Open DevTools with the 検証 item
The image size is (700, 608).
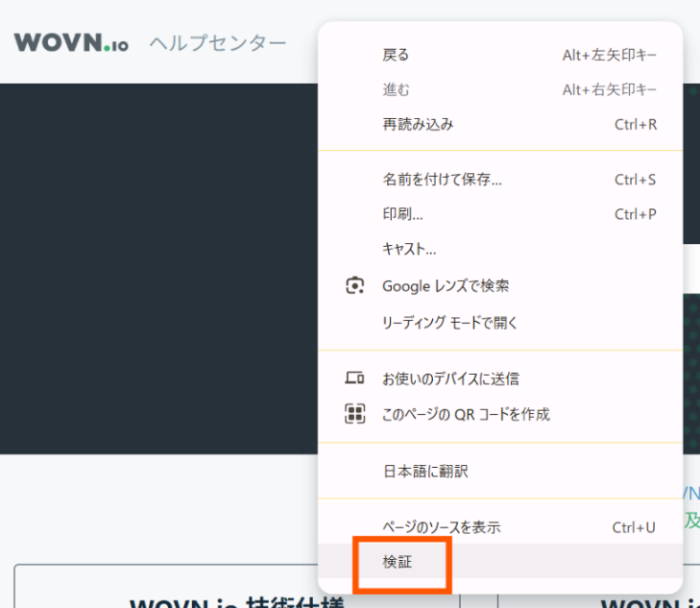[x=398, y=562]
